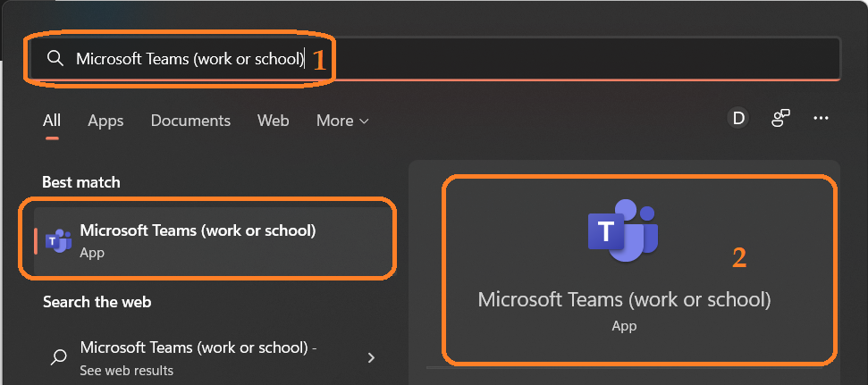
Task: Expand the More filters dropdown
Action: [342, 121]
